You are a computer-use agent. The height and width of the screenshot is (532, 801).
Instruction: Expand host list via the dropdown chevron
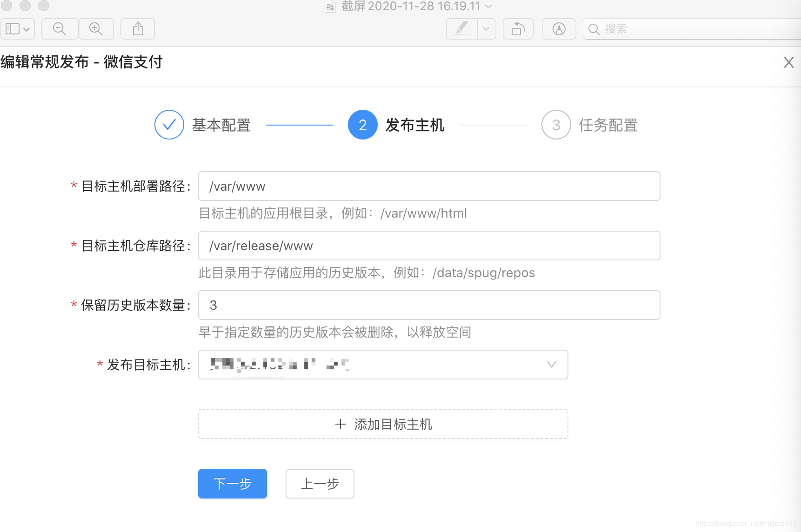pyautogui.click(x=552, y=365)
